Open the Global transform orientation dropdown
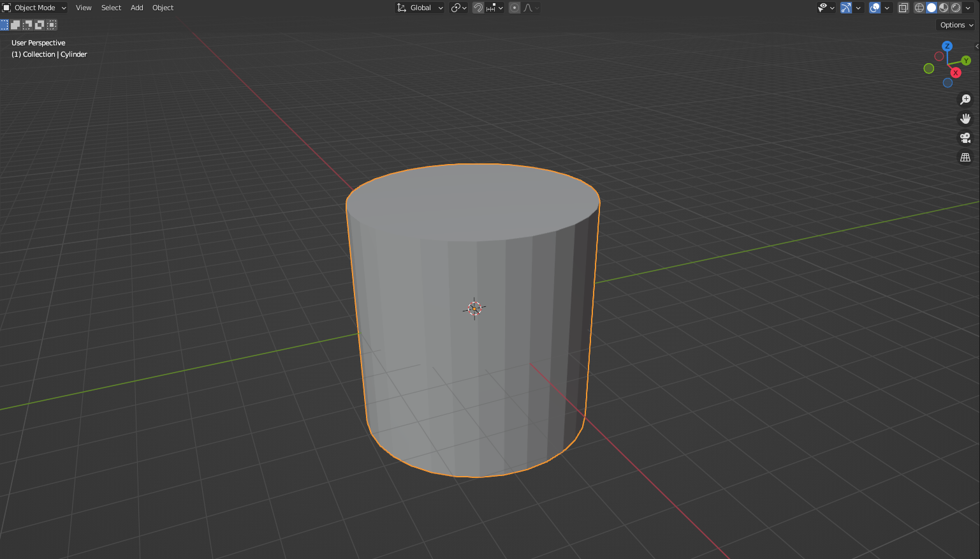The image size is (980, 559). tap(420, 8)
